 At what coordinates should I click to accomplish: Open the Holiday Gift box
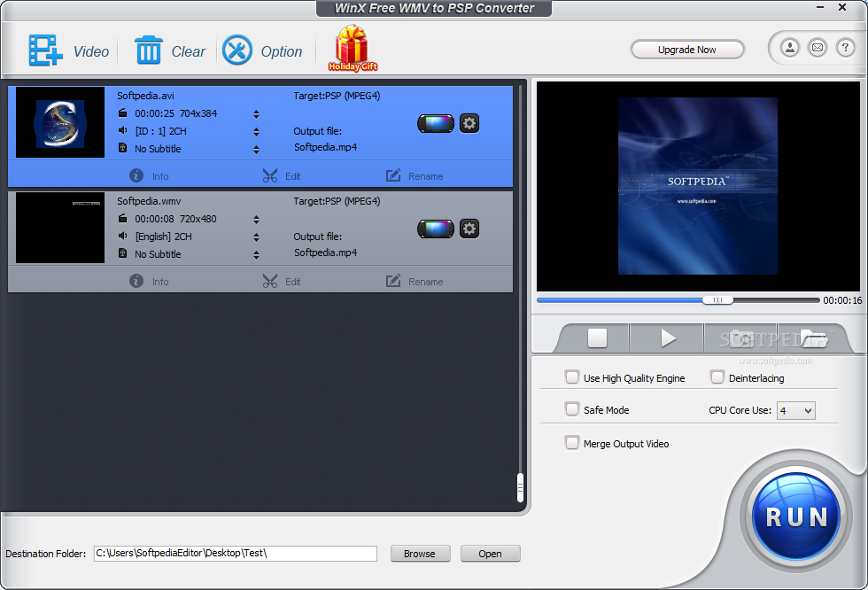point(353,48)
